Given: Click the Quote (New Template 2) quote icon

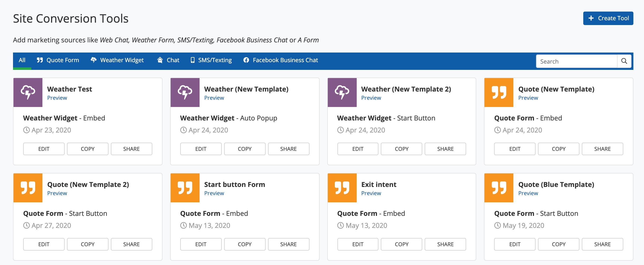Looking at the screenshot, I should 28,188.
